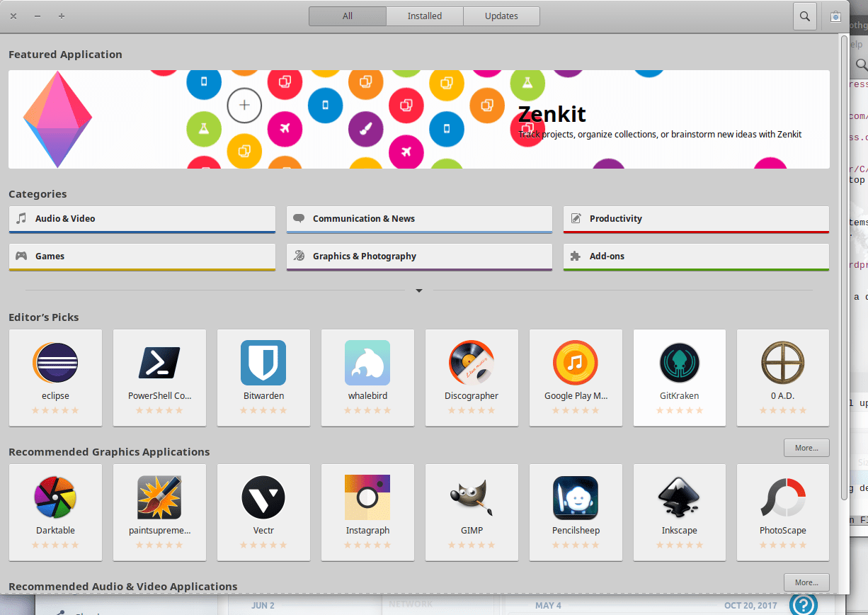Select paintsupreme app icon

coord(159,497)
